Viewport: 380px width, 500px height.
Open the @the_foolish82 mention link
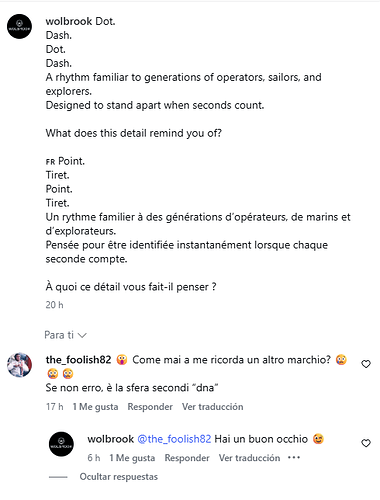tap(174, 439)
